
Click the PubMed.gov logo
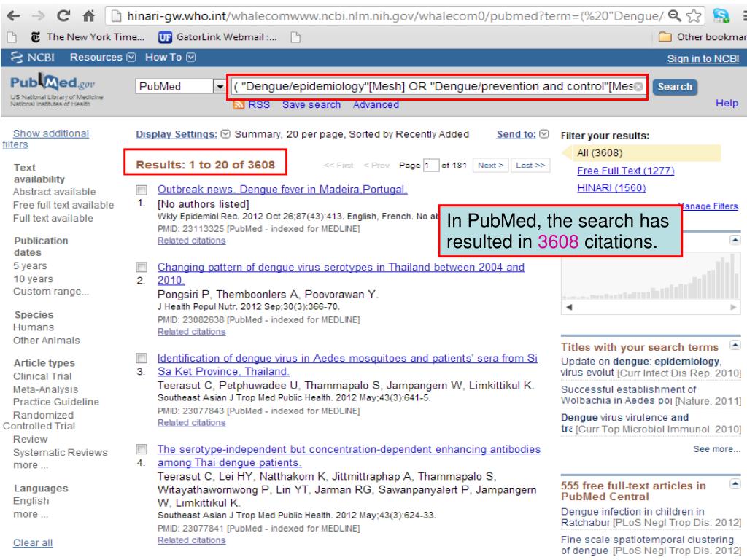pyautogui.click(x=53, y=83)
